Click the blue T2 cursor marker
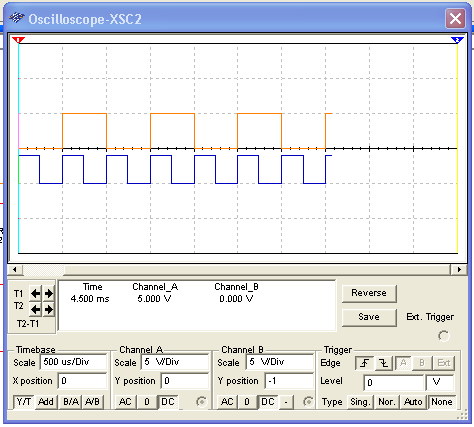The width and height of the screenshot is (474, 427). [457, 40]
